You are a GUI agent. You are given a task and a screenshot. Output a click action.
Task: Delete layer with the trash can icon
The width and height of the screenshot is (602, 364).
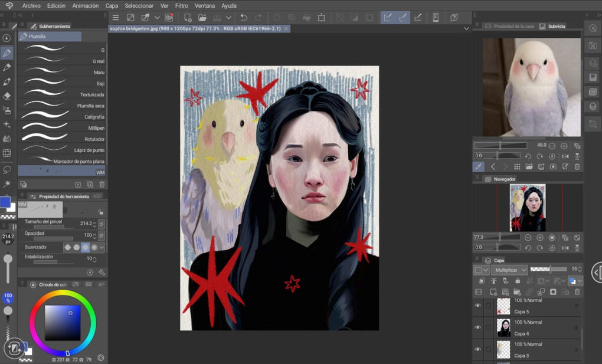[577, 292]
